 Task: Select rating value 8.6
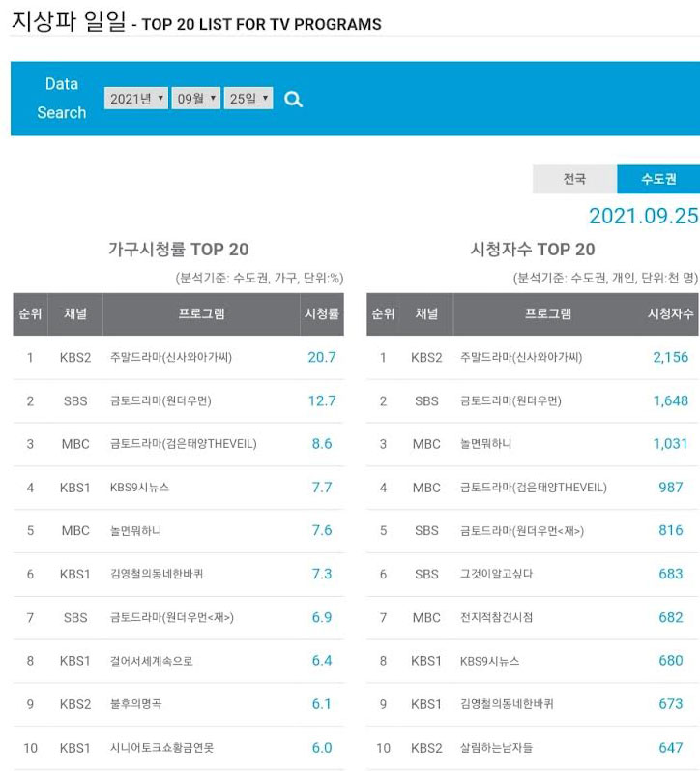click(x=322, y=444)
